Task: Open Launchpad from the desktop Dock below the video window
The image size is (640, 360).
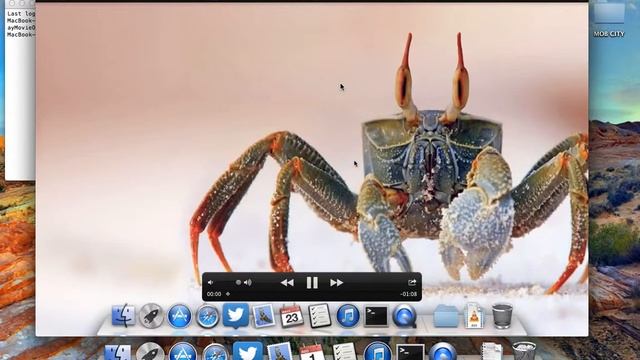Action: point(150,352)
